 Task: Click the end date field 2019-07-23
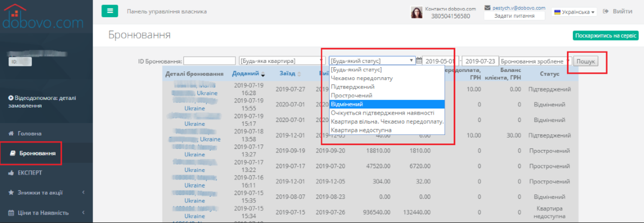click(480, 61)
